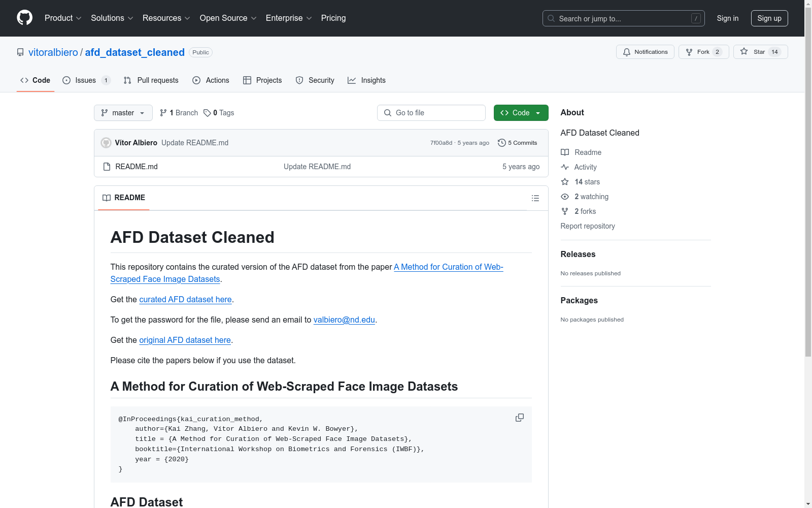Click Vitor Albiero's avatar image
This screenshot has height=508, width=812.
pyautogui.click(x=106, y=143)
